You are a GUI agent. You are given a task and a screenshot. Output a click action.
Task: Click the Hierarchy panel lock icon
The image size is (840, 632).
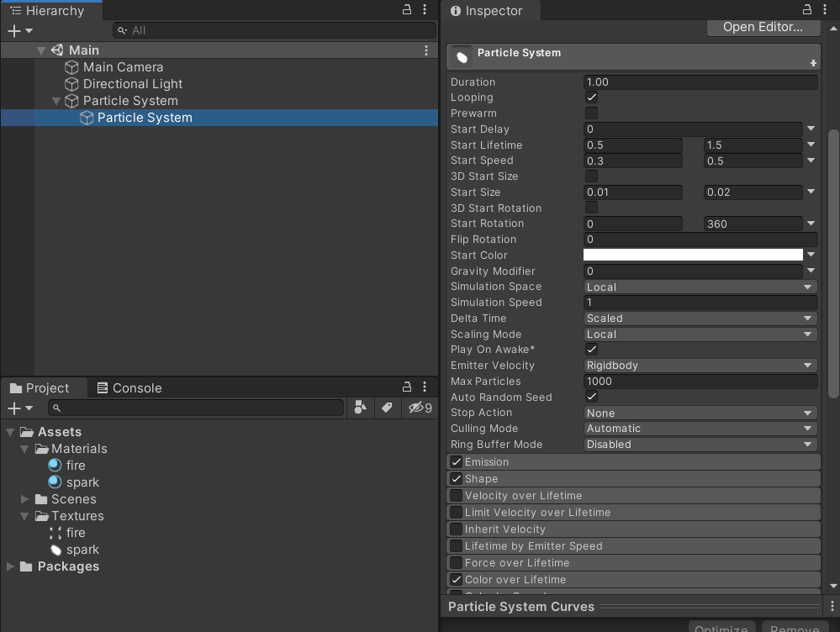[x=407, y=9]
